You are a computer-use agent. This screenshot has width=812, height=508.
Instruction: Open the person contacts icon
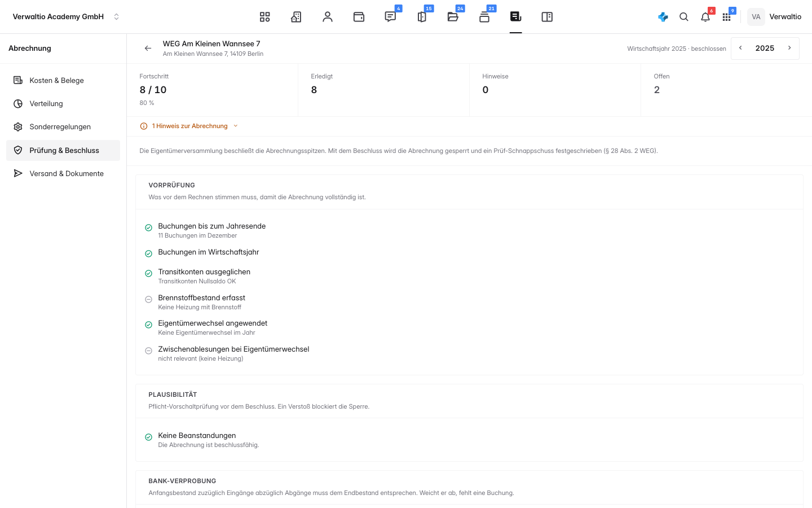tap(328, 17)
